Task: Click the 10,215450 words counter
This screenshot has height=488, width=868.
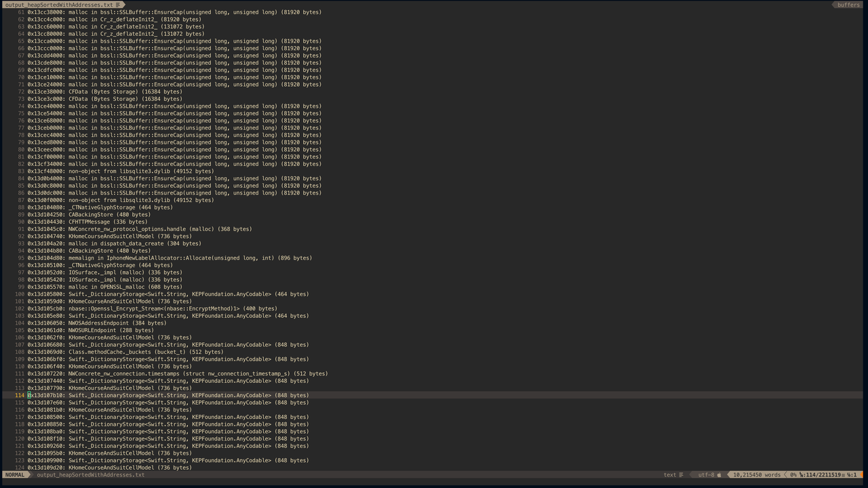Action: [757, 475]
